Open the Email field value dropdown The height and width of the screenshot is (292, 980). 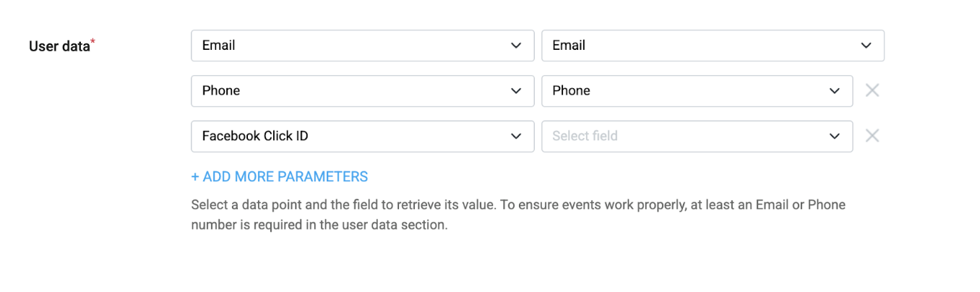tap(713, 46)
